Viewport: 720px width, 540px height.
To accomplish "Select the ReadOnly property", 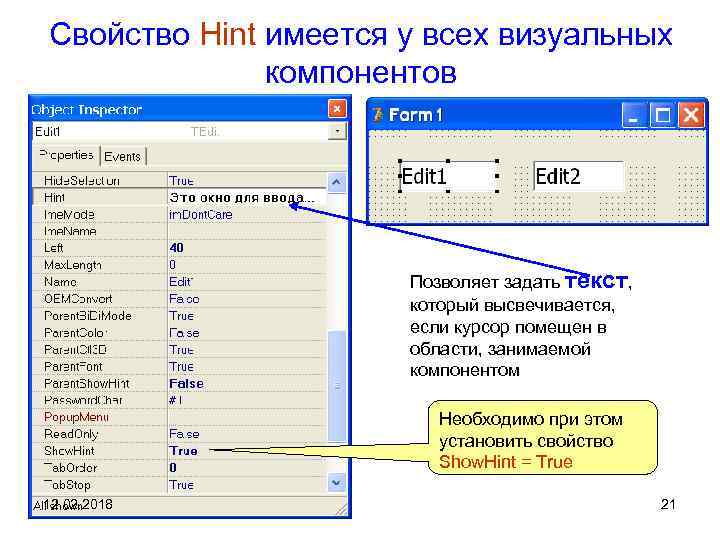I will (x=71, y=434).
